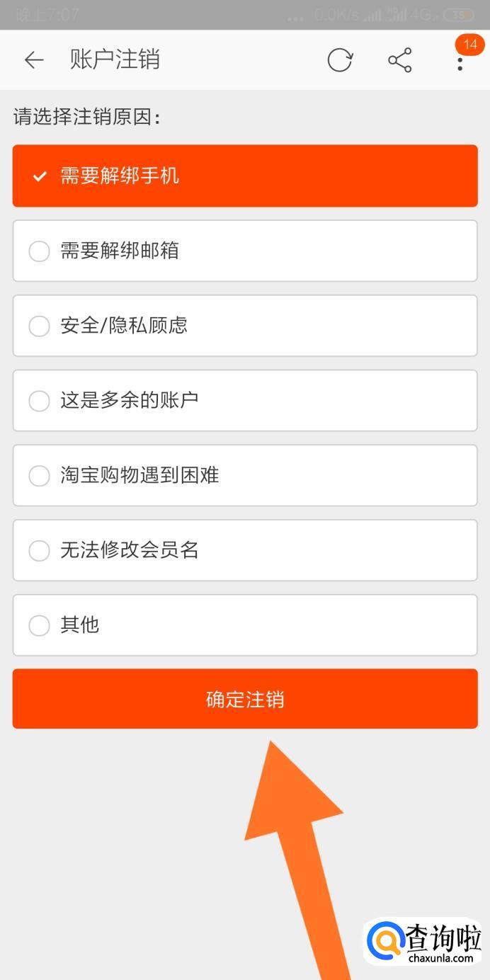Tap the share icon in header
Image resolution: width=490 pixels, height=980 pixels.
400,60
